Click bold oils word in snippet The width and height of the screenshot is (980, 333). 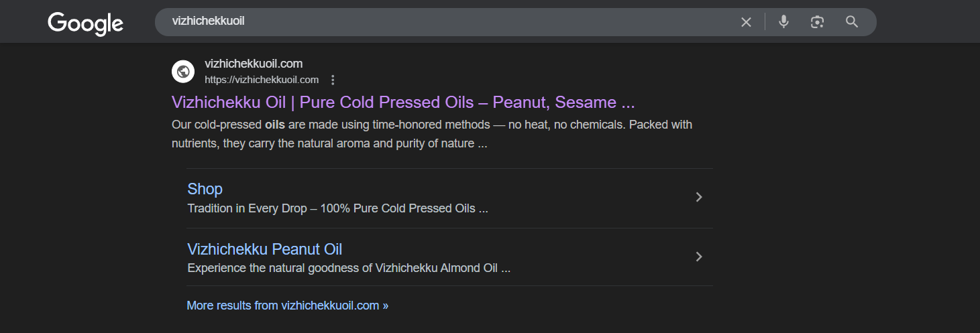pos(275,125)
